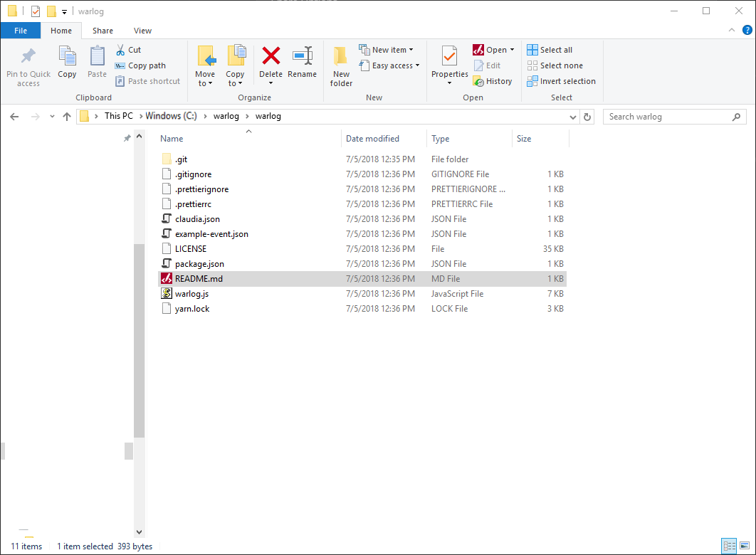This screenshot has height=555, width=756.
Task: Click the Rename icon
Action: pos(303,56)
